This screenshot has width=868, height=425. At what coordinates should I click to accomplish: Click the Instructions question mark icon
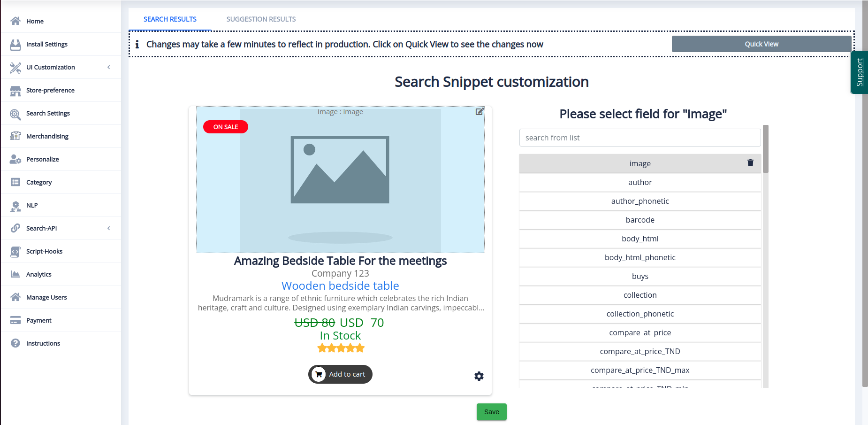[15, 343]
